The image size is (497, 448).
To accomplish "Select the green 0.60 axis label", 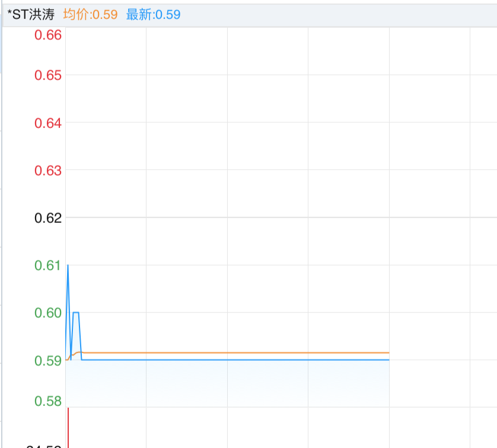I will [x=48, y=312].
